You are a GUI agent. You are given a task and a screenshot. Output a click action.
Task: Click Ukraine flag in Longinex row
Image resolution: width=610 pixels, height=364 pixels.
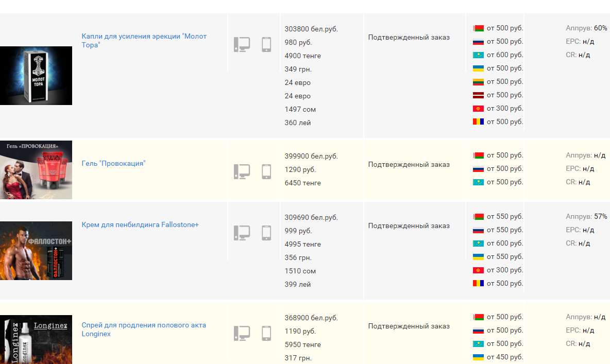[x=478, y=357]
